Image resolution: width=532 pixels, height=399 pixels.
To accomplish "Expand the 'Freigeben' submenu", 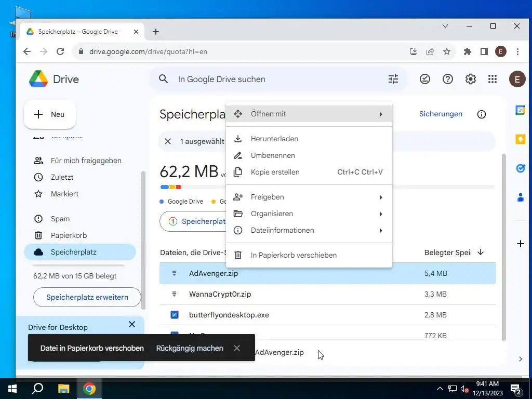I will coord(309,197).
